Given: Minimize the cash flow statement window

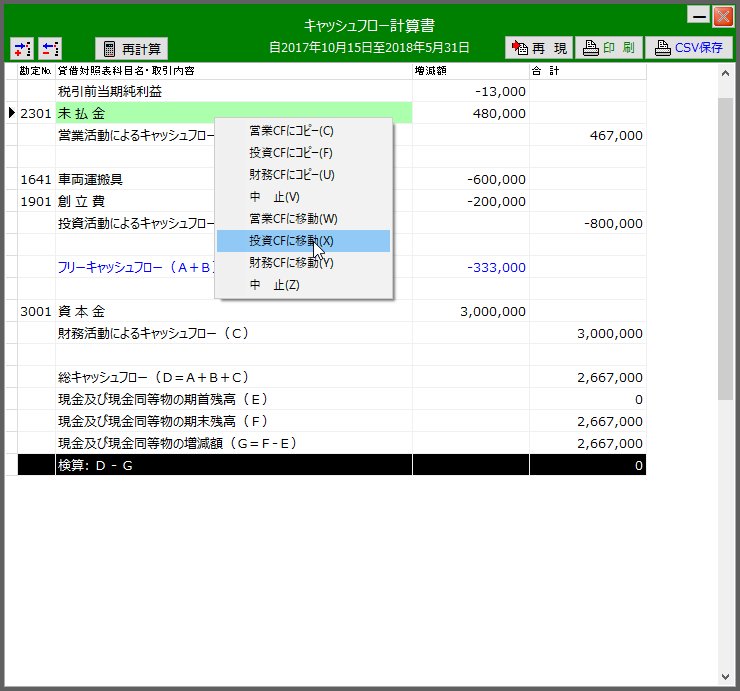Looking at the screenshot, I should click(x=698, y=16).
